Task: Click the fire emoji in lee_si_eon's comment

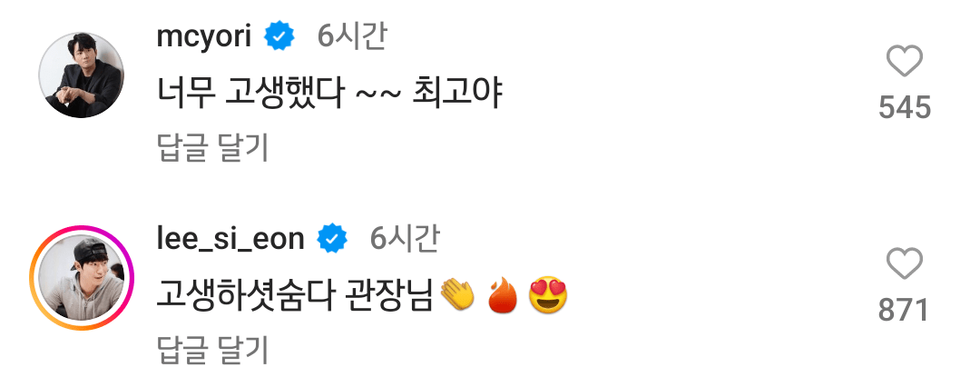Action: (503, 295)
